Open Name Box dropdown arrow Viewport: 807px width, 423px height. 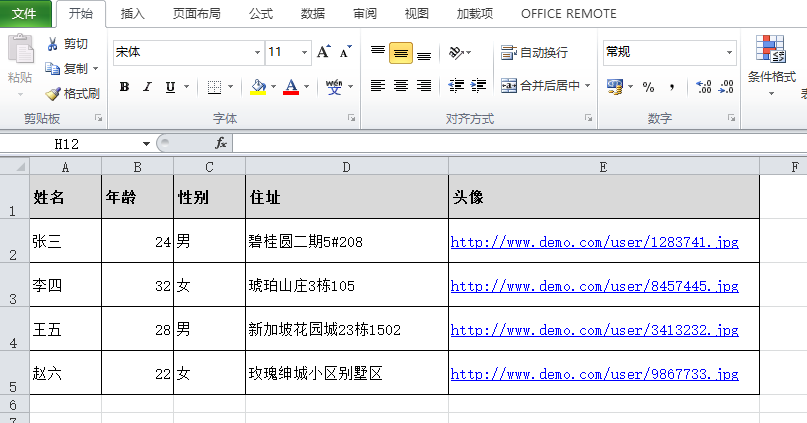(146, 144)
